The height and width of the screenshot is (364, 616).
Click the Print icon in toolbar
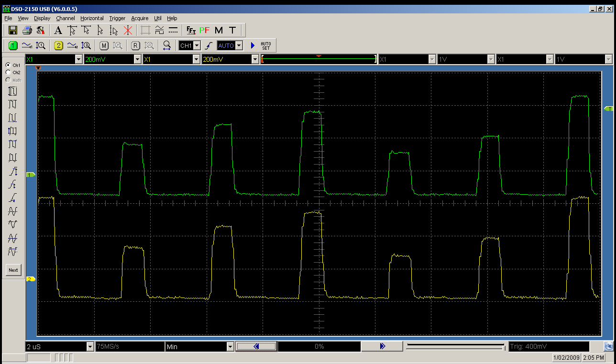27,31
